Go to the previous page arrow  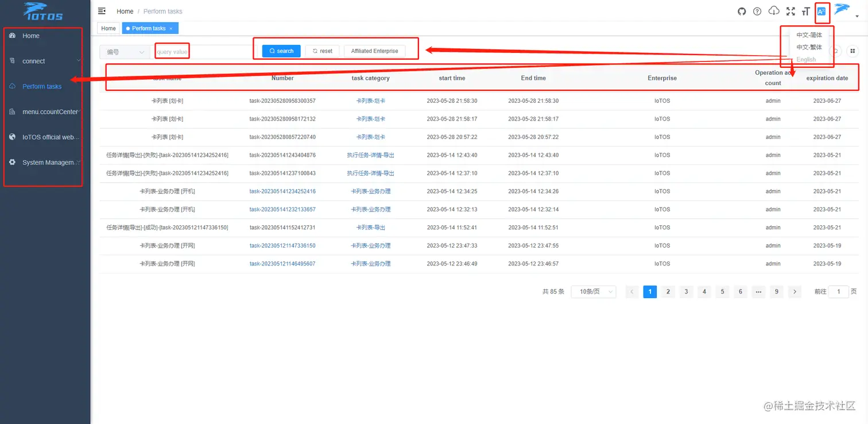(x=632, y=292)
